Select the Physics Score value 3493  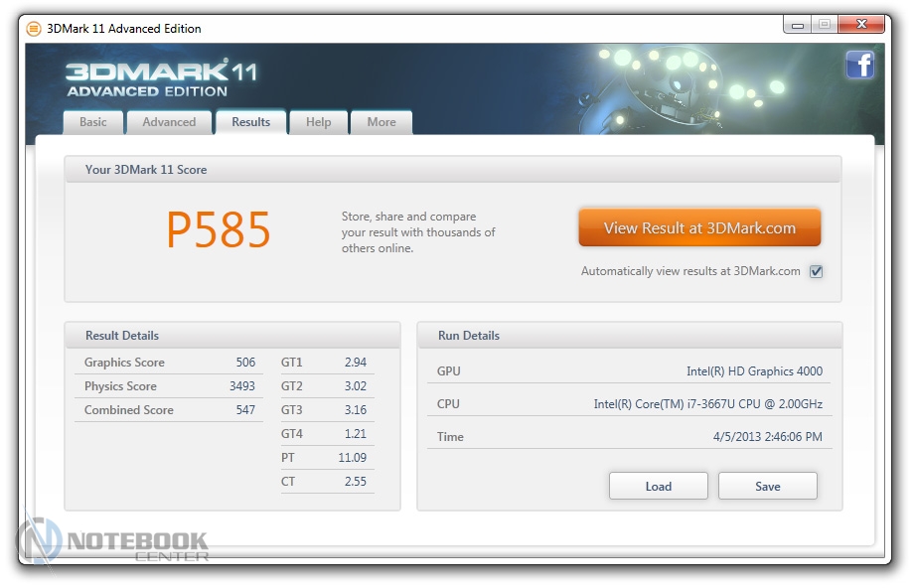point(242,386)
